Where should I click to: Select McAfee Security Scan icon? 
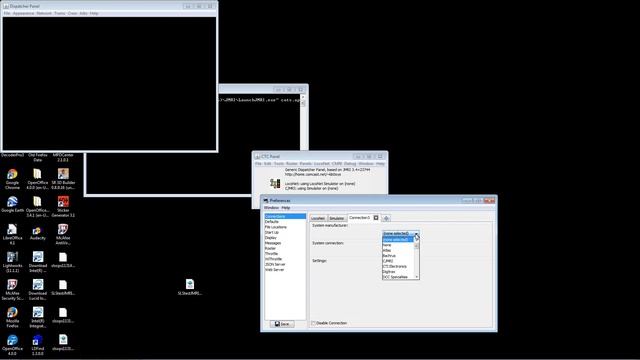tap(12, 290)
